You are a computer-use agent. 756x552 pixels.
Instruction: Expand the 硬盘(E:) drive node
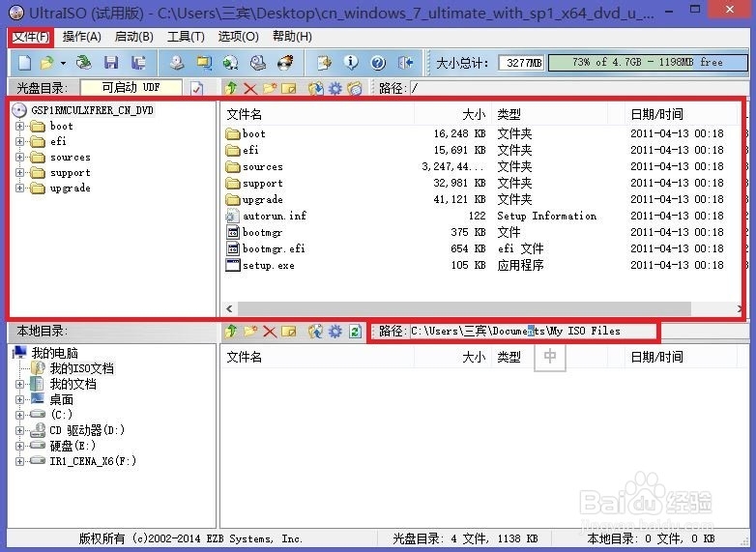coord(19,446)
